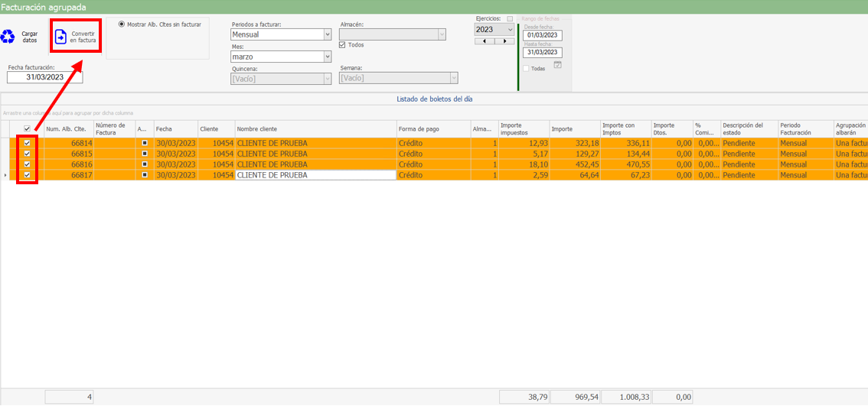The image size is (868, 406).
Task: Click the Cargar datos recycle icon
Action: click(8, 36)
